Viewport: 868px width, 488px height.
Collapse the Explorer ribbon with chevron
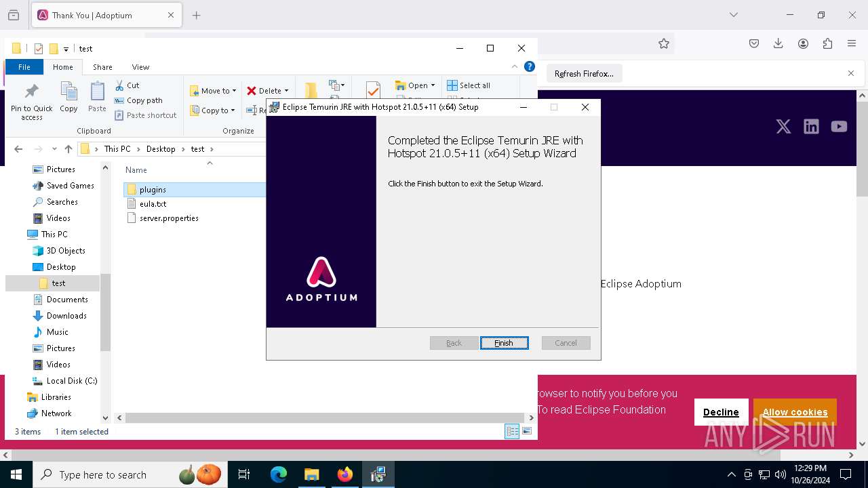point(514,67)
